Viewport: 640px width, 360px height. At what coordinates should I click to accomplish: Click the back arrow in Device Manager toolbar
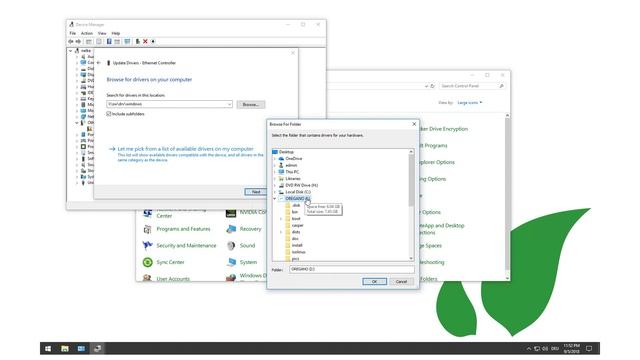(71, 41)
